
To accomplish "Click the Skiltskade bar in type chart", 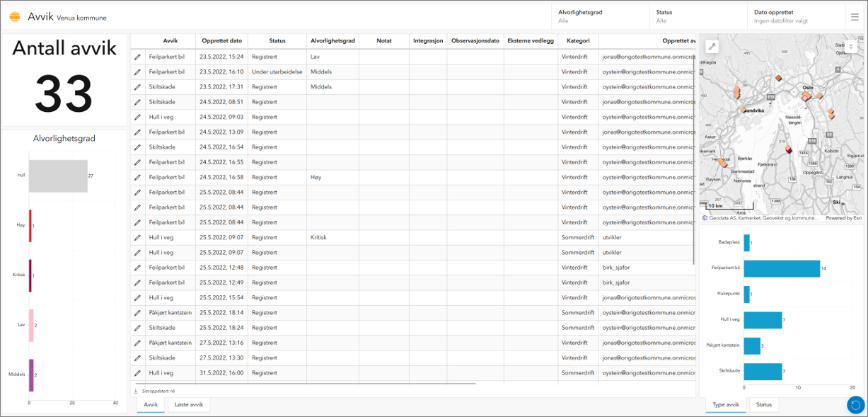I will [763, 372].
